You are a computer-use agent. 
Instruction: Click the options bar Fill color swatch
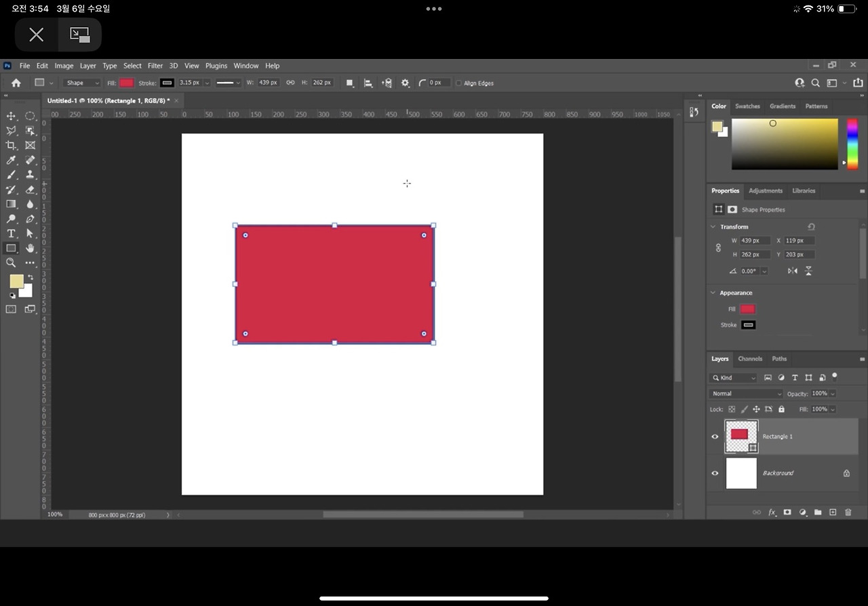click(x=127, y=83)
